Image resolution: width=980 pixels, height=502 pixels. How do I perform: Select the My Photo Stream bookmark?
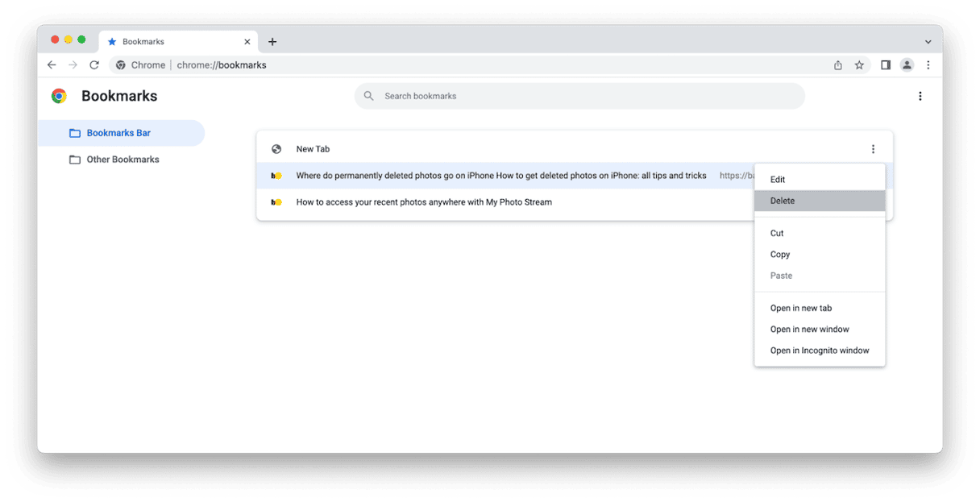[x=424, y=202]
